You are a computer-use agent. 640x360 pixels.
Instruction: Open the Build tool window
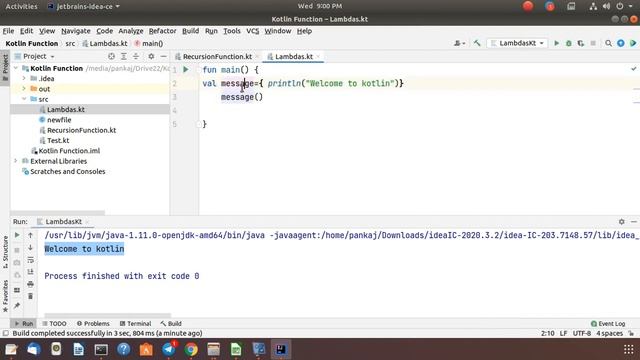(x=171, y=323)
